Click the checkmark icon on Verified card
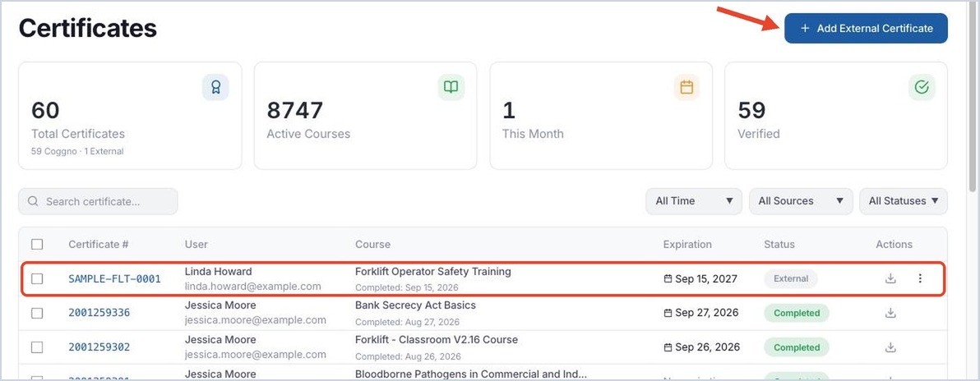The image size is (980, 381). click(922, 87)
